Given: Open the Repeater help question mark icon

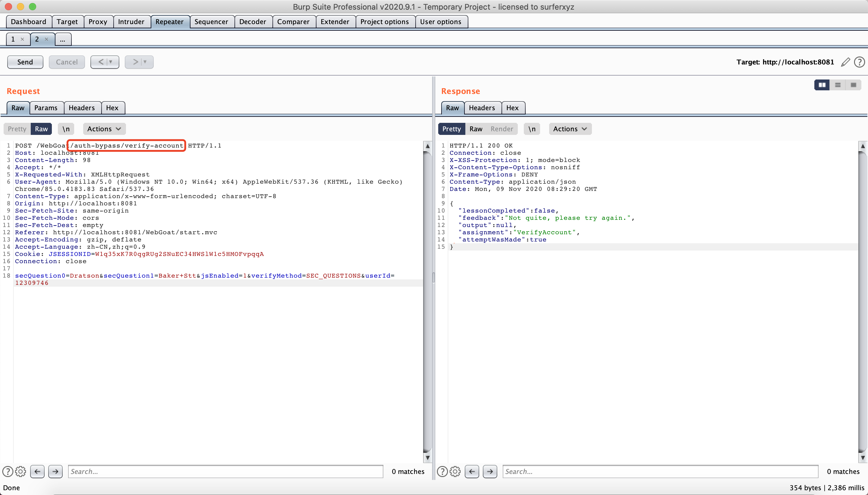Looking at the screenshot, I should coord(859,62).
